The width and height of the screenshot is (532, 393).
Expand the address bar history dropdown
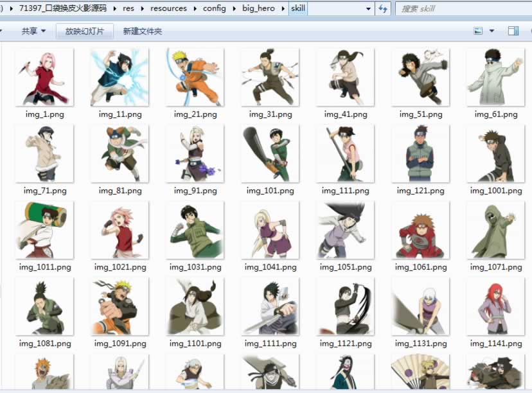pyautogui.click(x=368, y=9)
